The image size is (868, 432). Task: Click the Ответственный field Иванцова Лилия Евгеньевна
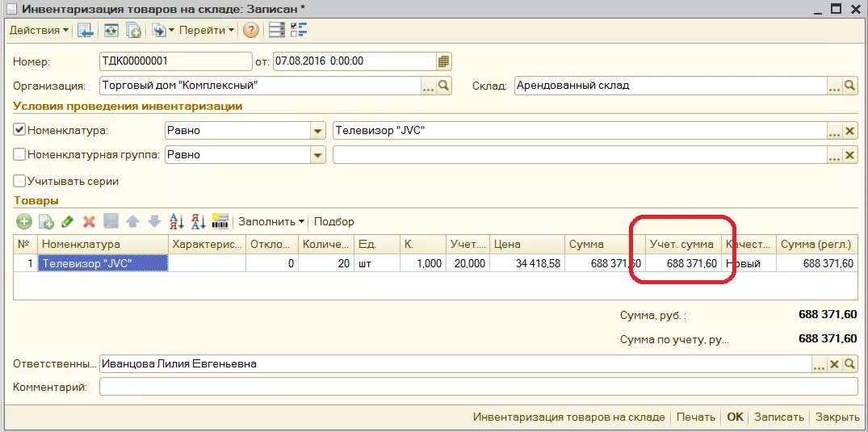[455, 364]
